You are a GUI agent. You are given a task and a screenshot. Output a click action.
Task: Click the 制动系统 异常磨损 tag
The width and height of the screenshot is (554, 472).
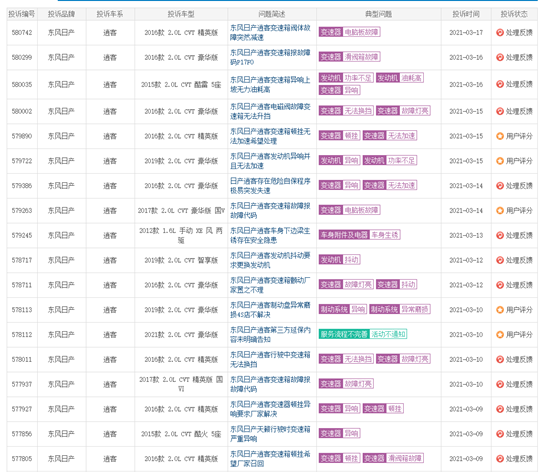click(x=400, y=309)
